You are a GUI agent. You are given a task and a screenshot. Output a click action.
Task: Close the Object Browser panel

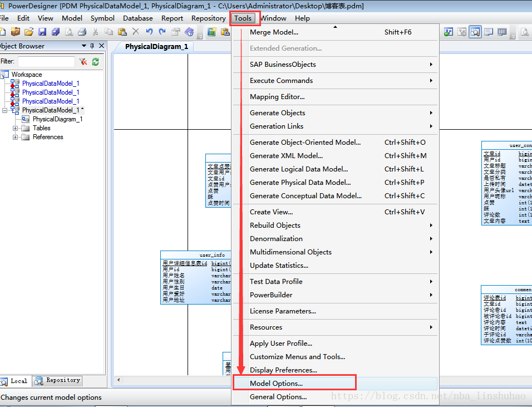[101, 46]
